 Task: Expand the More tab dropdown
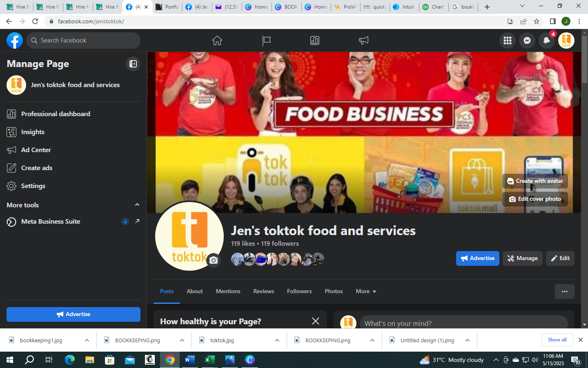366,292
